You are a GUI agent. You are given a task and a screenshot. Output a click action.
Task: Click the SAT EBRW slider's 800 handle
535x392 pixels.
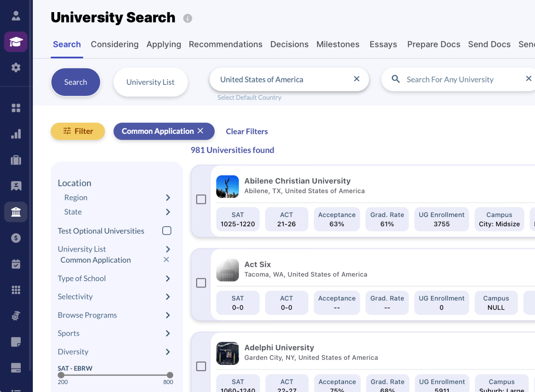click(170, 375)
